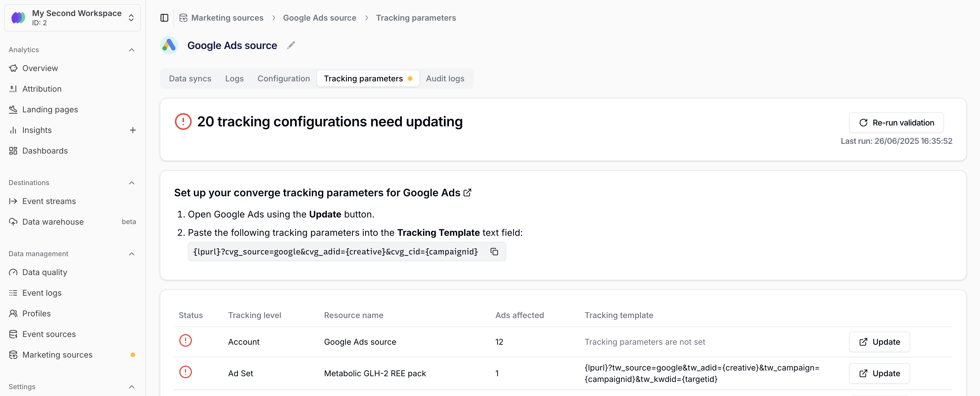Click Google Ads source breadcrumb
The image size is (980, 396).
coord(320,18)
